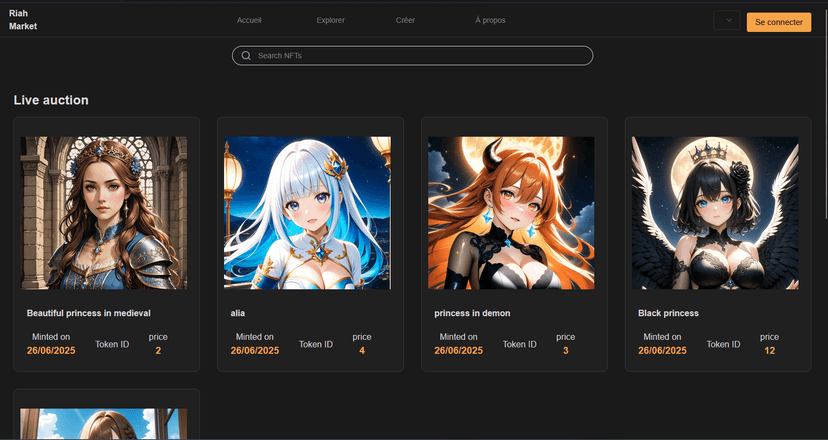828x440 pixels.
Task: Click the Beautiful princess in medieval title
Action: pyautogui.click(x=89, y=313)
